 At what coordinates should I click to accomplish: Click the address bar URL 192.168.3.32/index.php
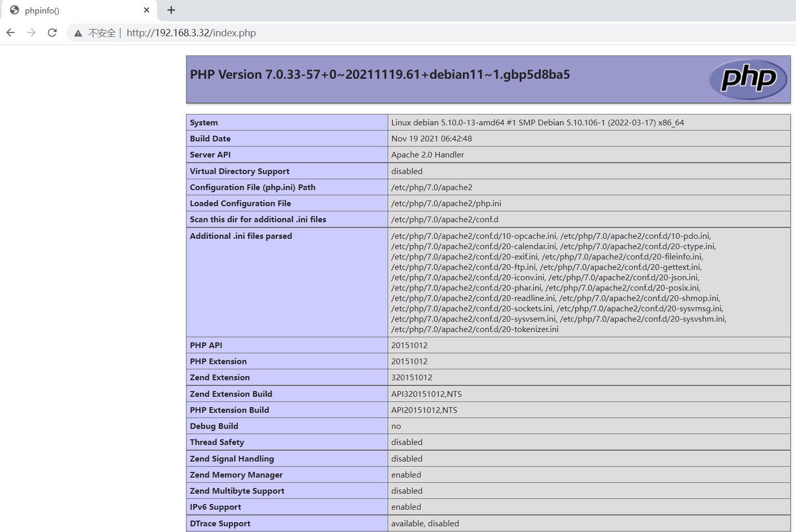pyautogui.click(x=191, y=33)
